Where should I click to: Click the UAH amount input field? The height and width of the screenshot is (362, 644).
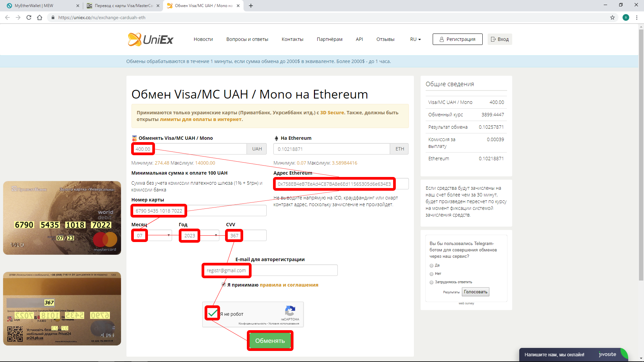coord(189,149)
